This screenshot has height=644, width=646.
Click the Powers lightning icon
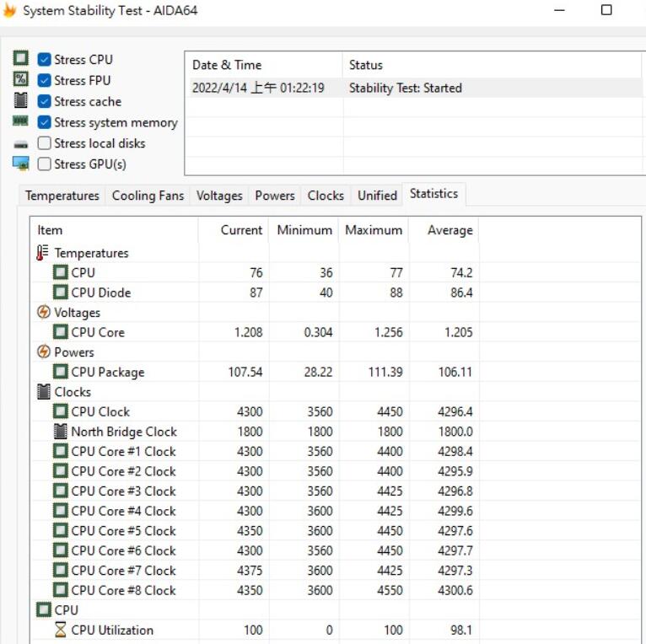coord(44,352)
